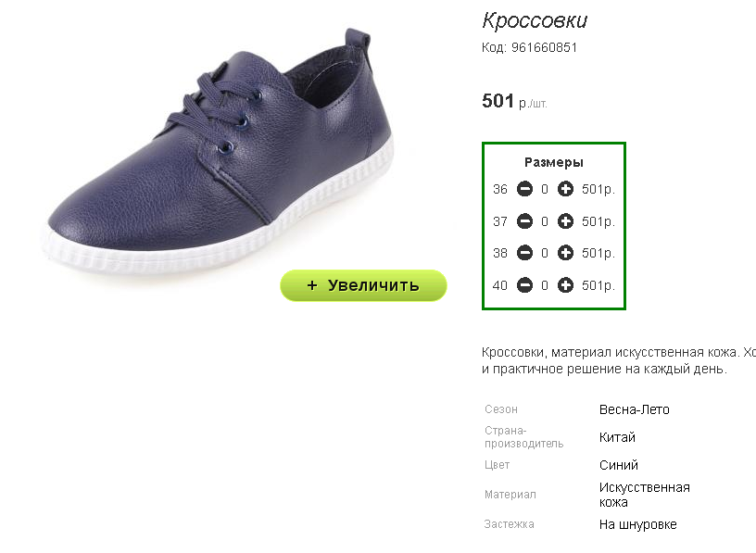Add one pair of size 40
Viewport: 756px width, 553px height.
click(565, 285)
